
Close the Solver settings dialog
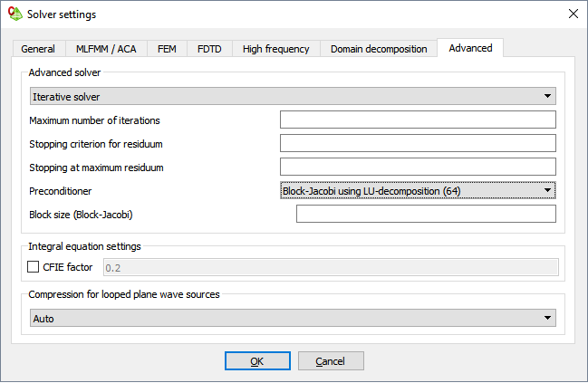point(572,14)
